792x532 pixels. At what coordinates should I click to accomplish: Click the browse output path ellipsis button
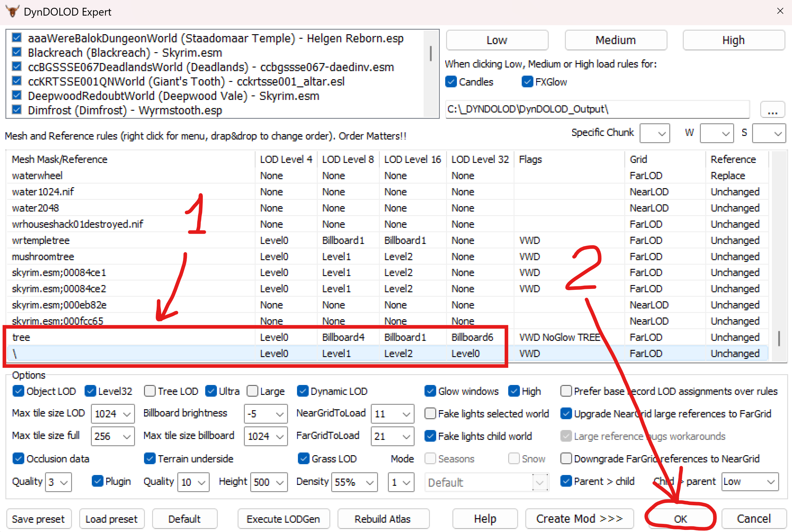(772, 110)
